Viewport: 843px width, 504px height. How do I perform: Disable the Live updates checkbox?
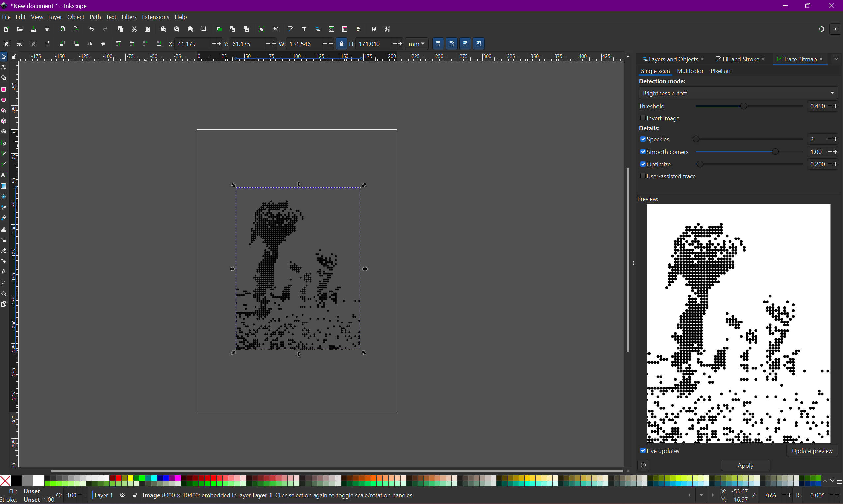643,451
